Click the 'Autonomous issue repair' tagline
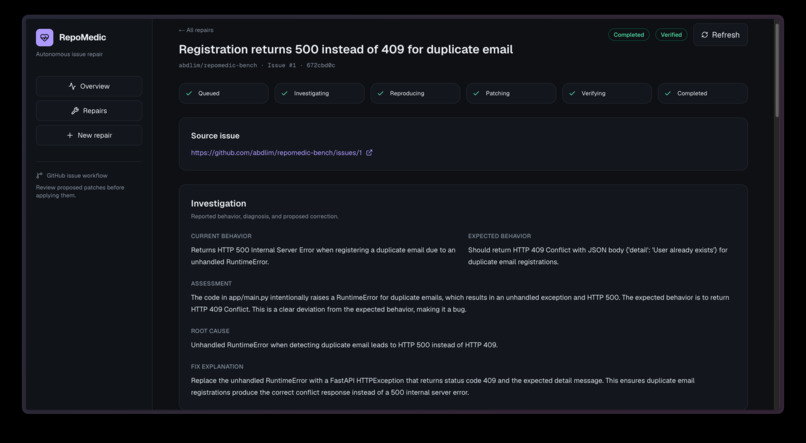The image size is (806, 443). pos(69,54)
